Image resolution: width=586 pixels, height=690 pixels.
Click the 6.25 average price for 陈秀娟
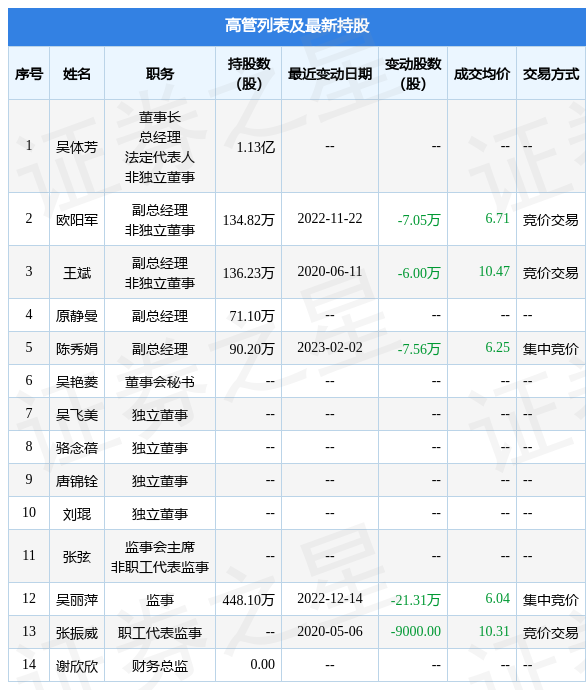pyautogui.click(x=497, y=347)
